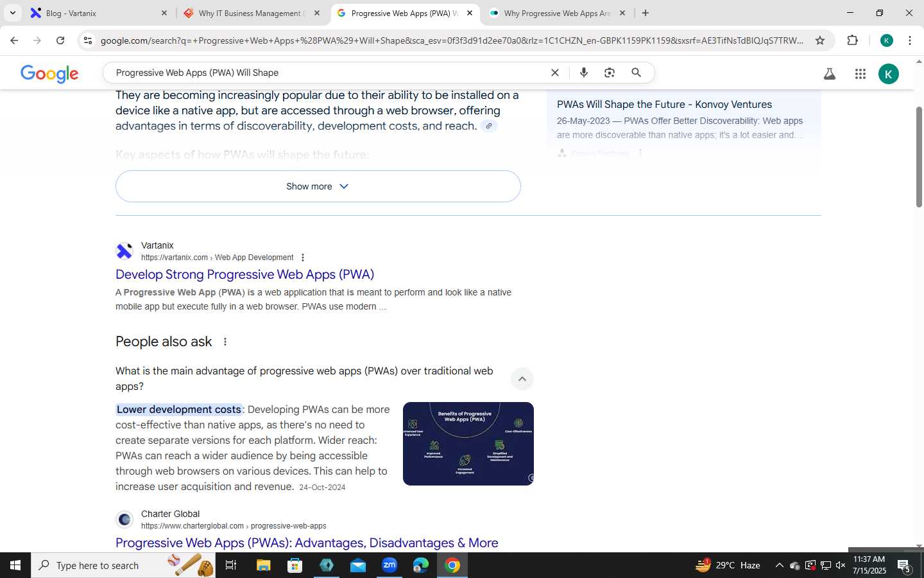The width and height of the screenshot is (924, 578).
Task: Open the tab search dropdown arrow
Action: 12,13
